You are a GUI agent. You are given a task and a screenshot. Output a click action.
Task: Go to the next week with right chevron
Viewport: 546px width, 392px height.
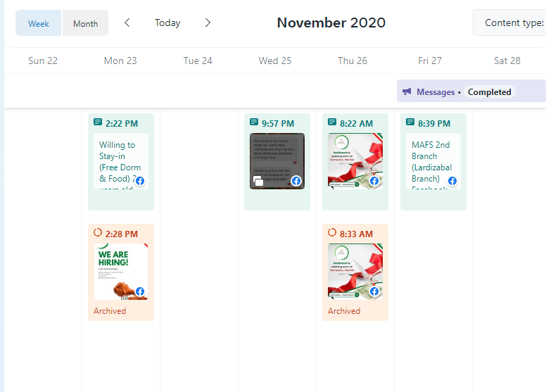click(208, 23)
